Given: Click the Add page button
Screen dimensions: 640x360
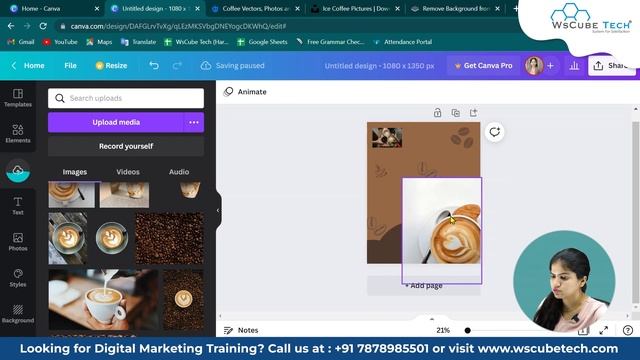Looking at the screenshot, I should tap(424, 286).
